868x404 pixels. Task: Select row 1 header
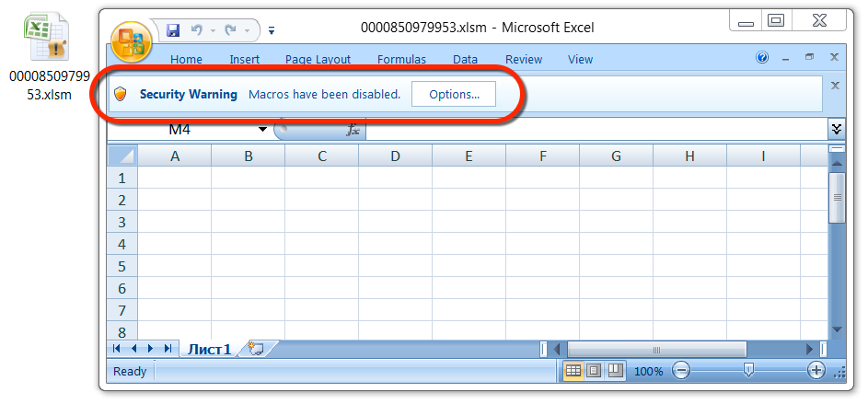pos(122,178)
